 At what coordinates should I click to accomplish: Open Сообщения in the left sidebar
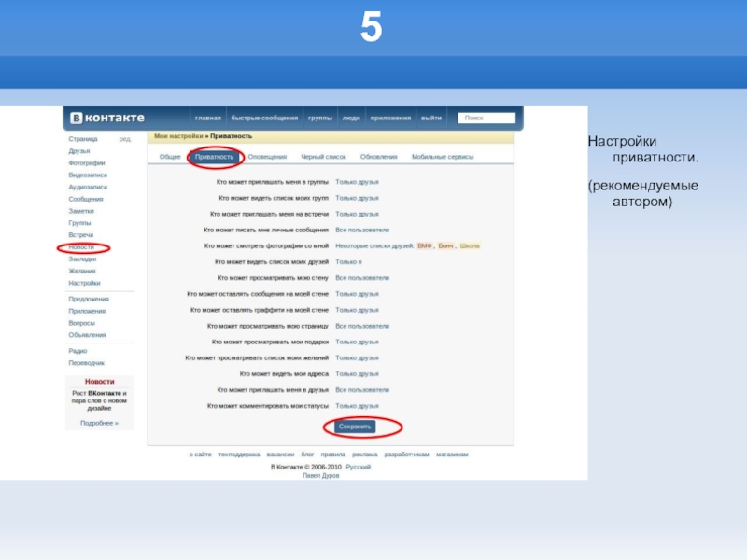coord(86,199)
